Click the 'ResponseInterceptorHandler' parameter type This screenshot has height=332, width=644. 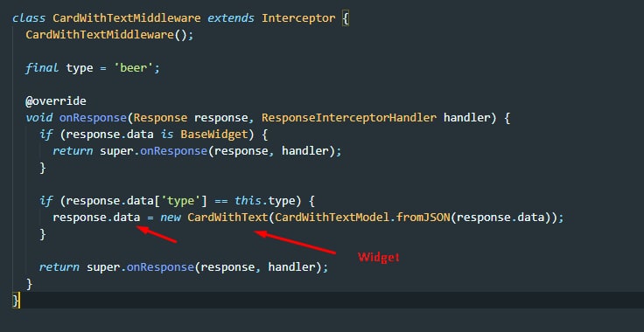(x=349, y=118)
